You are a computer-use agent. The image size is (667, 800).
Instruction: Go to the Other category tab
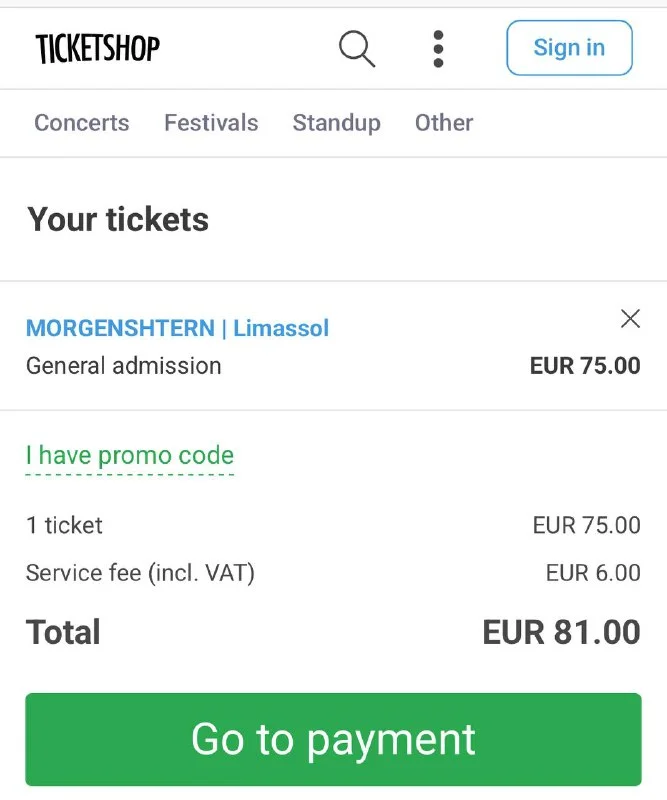[x=444, y=123]
